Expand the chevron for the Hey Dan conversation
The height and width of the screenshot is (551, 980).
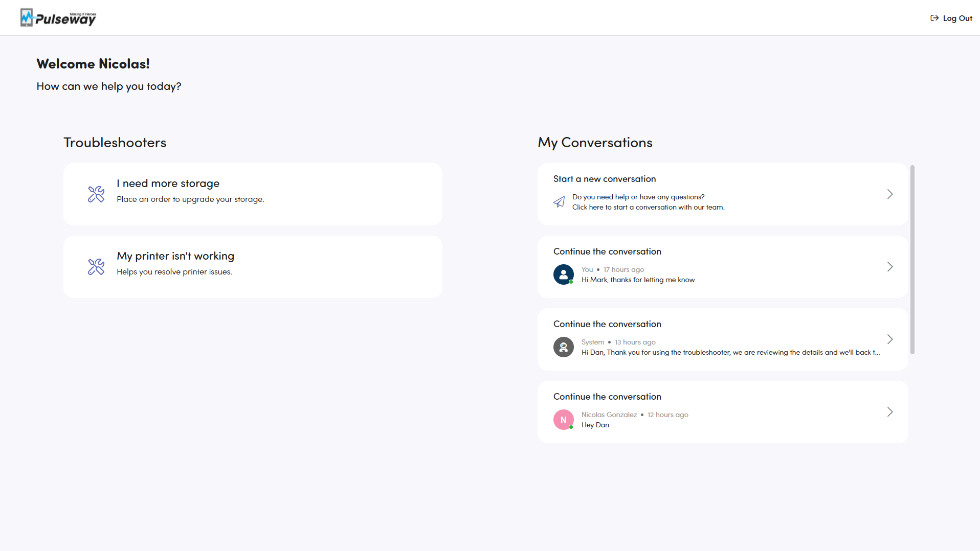(890, 412)
